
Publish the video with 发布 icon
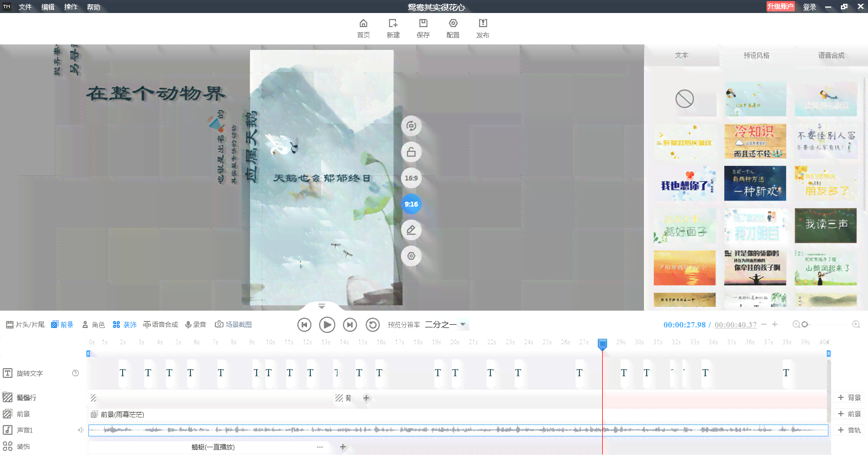483,28
